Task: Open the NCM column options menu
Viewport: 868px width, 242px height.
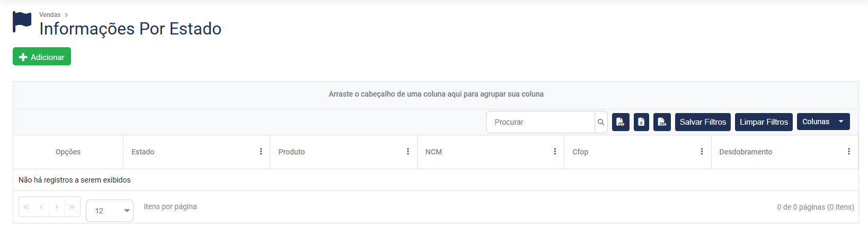Action: (555, 152)
